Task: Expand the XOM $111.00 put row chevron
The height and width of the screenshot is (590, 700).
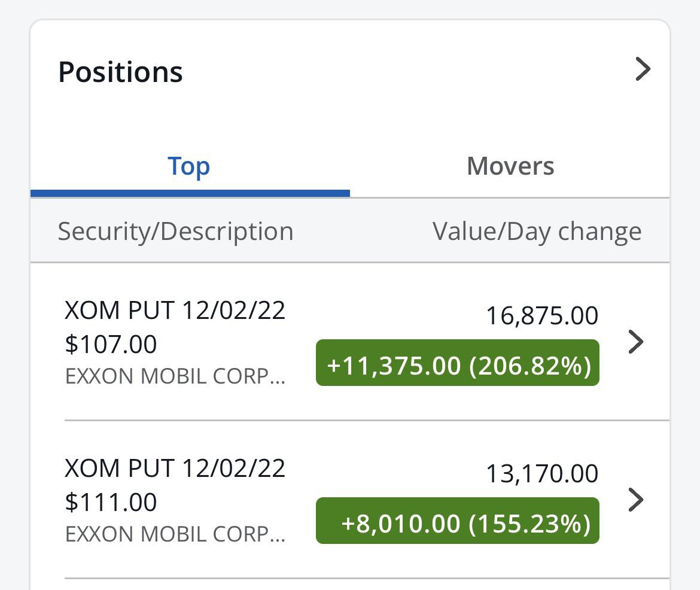Action: [635, 500]
